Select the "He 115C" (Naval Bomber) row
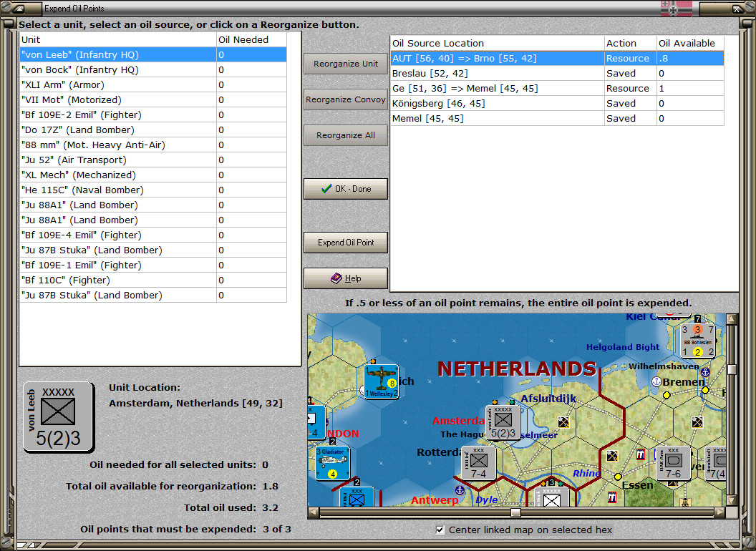The width and height of the screenshot is (756, 551). (x=153, y=190)
